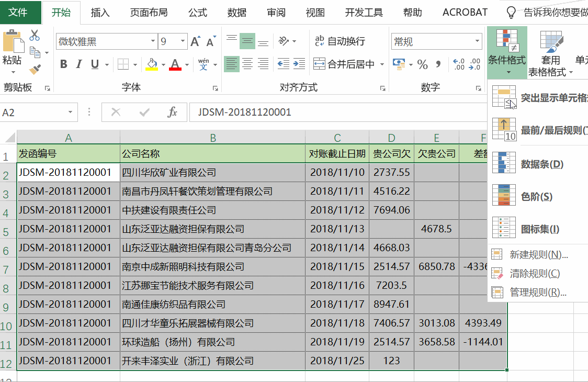The height and width of the screenshot is (382, 588).
Task: Apply red font color A
Action: [x=175, y=64]
